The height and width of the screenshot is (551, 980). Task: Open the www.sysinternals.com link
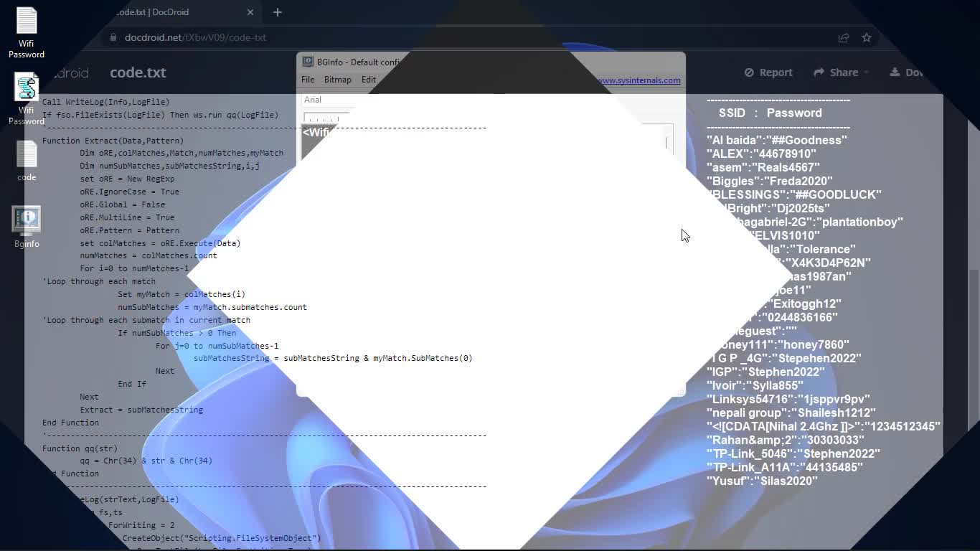(639, 80)
